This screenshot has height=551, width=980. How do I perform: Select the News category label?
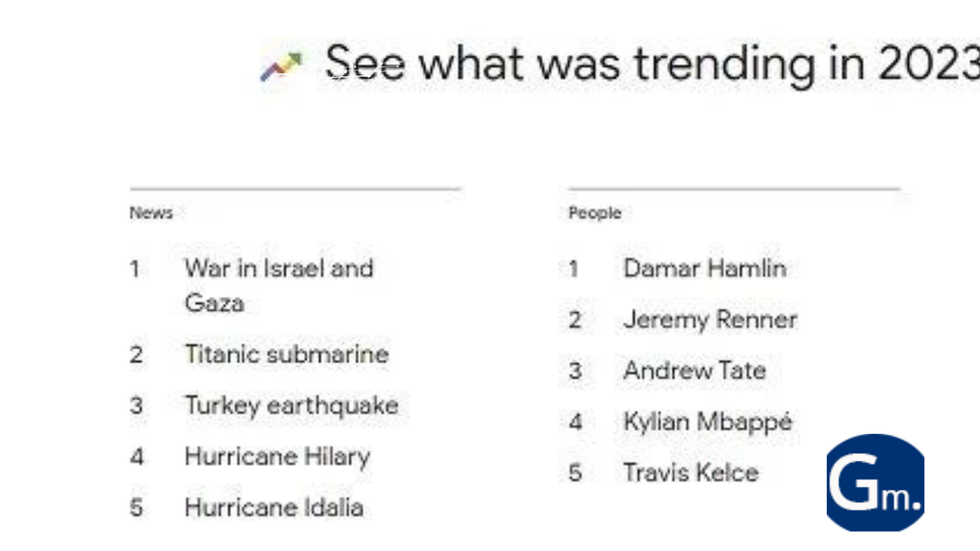[x=151, y=214]
